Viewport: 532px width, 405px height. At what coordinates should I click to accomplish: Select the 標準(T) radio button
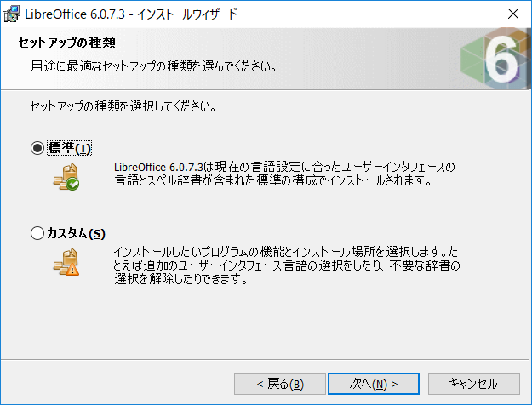point(37,148)
